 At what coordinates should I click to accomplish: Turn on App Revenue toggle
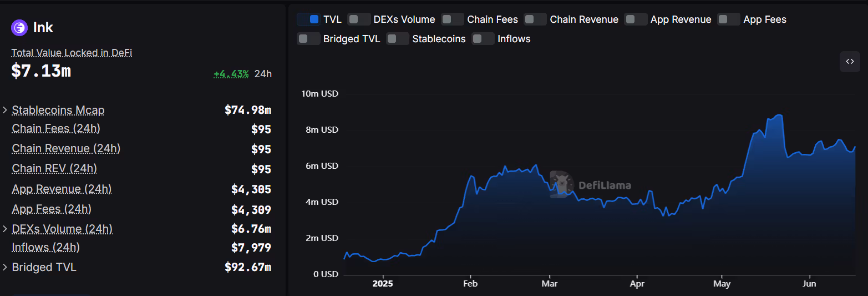pyautogui.click(x=636, y=19)
